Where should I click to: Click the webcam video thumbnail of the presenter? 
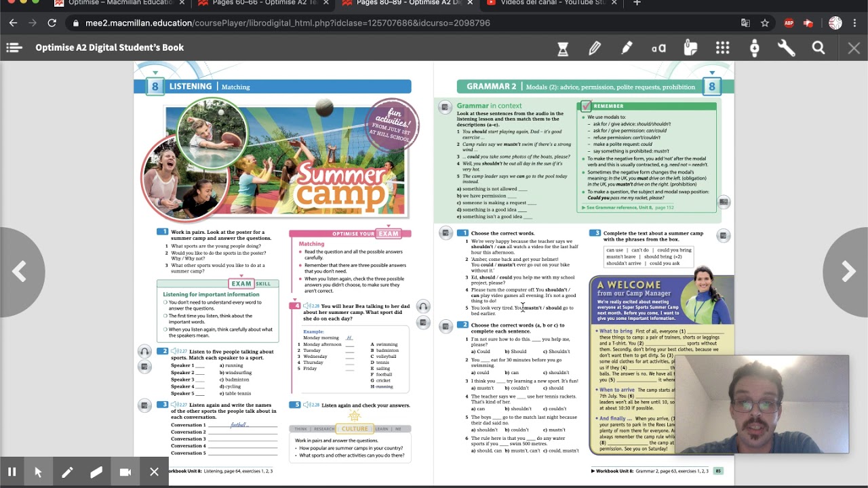coord(762,405)
